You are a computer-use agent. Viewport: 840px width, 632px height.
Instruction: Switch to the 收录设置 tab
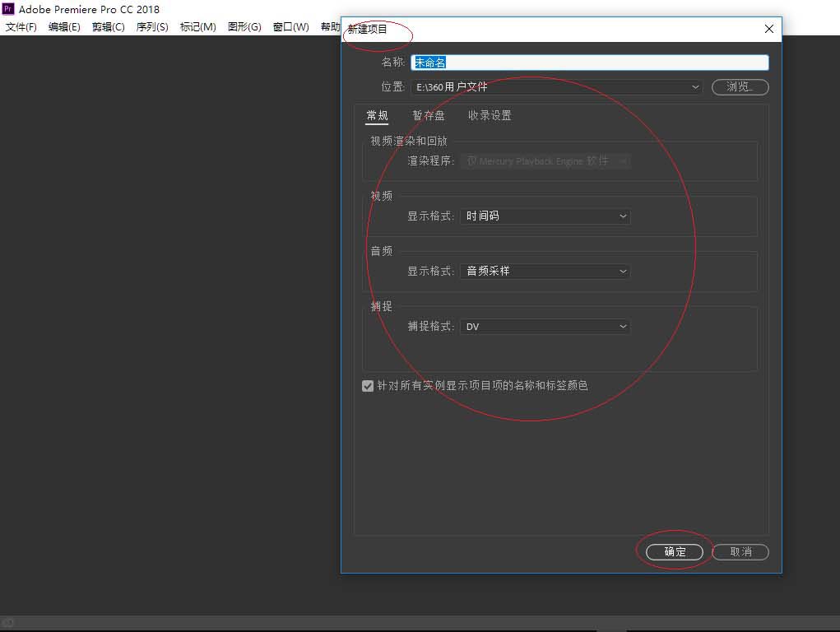point(490,116)
